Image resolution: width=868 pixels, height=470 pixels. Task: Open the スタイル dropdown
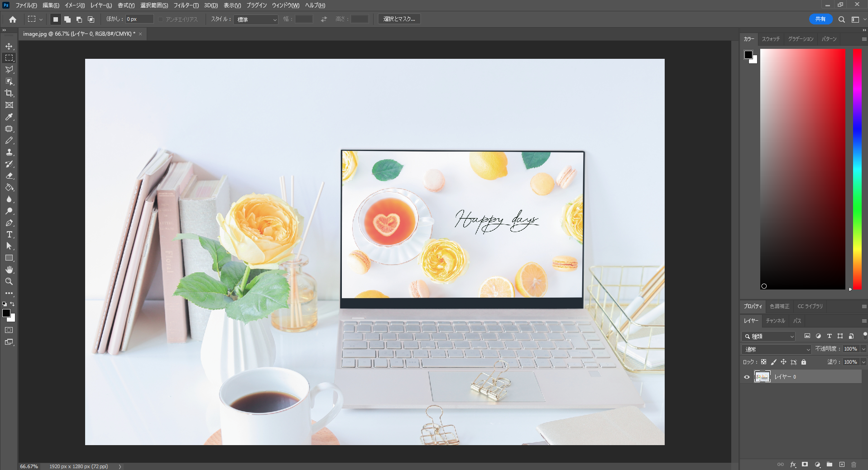pyautogui.click(x=256, y=19)
